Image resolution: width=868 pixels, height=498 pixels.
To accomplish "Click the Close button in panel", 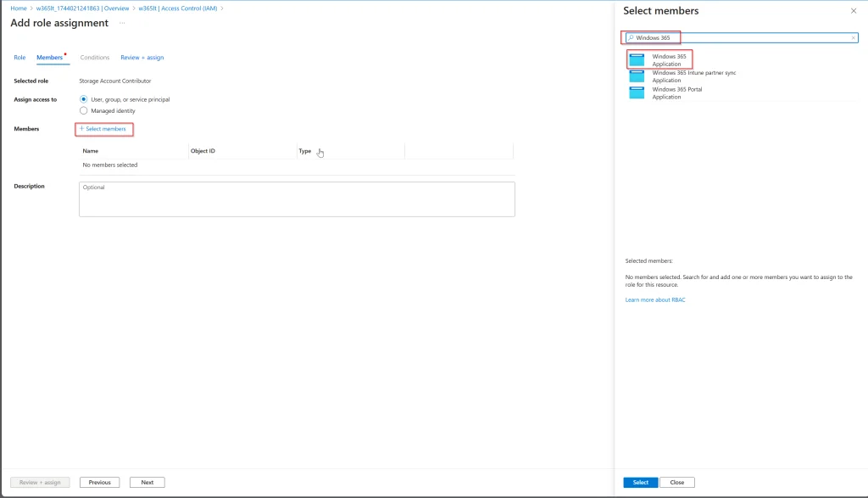I will [x=677, y=483].
